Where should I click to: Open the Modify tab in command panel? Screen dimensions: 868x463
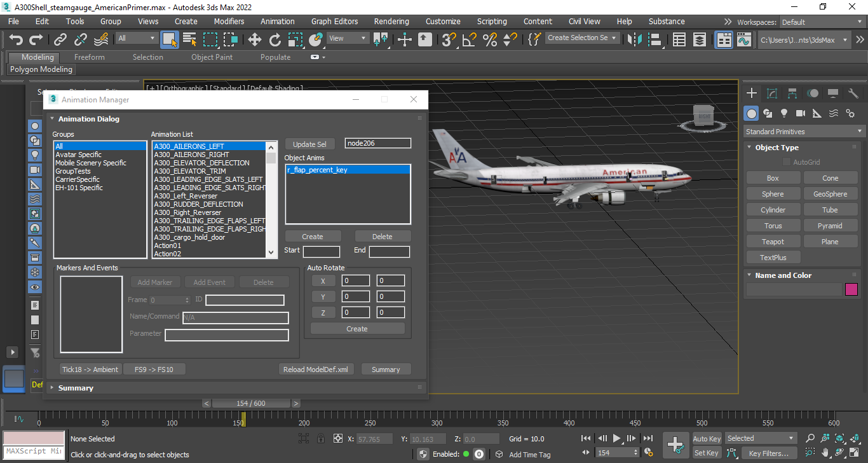click(772, 93)
